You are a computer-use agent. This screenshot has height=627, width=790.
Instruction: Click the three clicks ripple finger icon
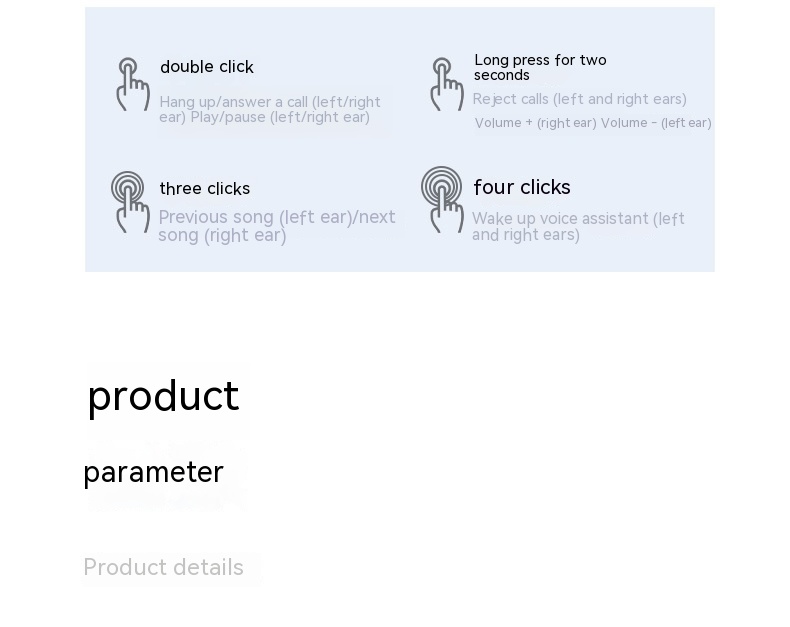(x=130, y=201)
